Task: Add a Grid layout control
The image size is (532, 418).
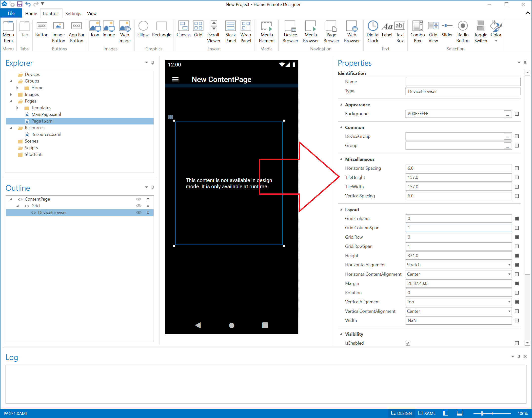Action: tap(198, 29)
